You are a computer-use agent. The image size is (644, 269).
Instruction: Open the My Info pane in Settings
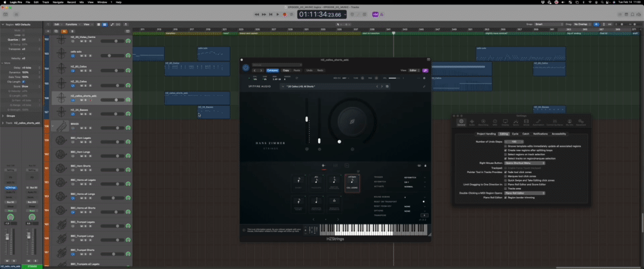[569, 122]
